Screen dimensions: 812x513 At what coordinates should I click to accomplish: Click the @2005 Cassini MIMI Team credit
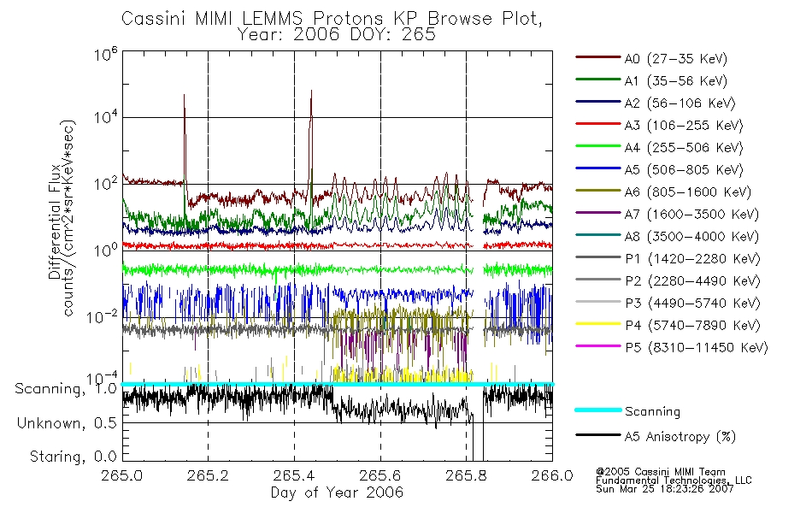[x=660, y=472]
